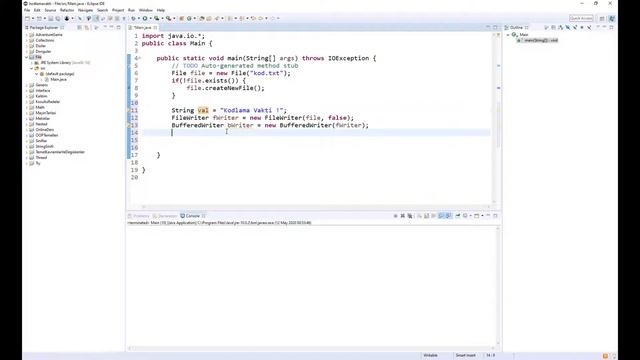Switch to the Problems tab
Image resolution: width=640 pixels, height=360 pixels.
pyautogui.click(x=139, y=216)
